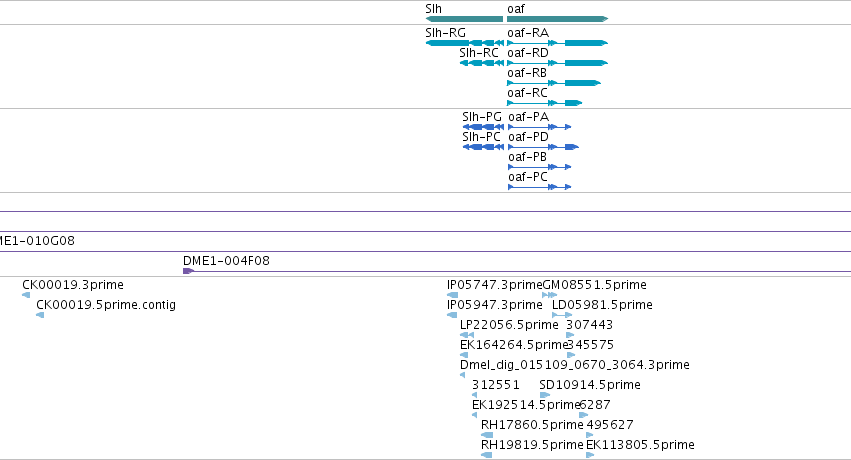This screenshot has width=851, height=460.
Task: Select the DME1-004F08 label
Action: [226, 261]
